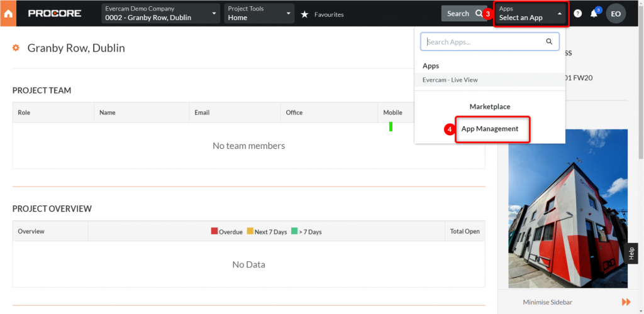Screen dimensions: 644x314
Task: Click the magnifier in Search Apps field
Action: pyautogui.click(x=549, y=41)
